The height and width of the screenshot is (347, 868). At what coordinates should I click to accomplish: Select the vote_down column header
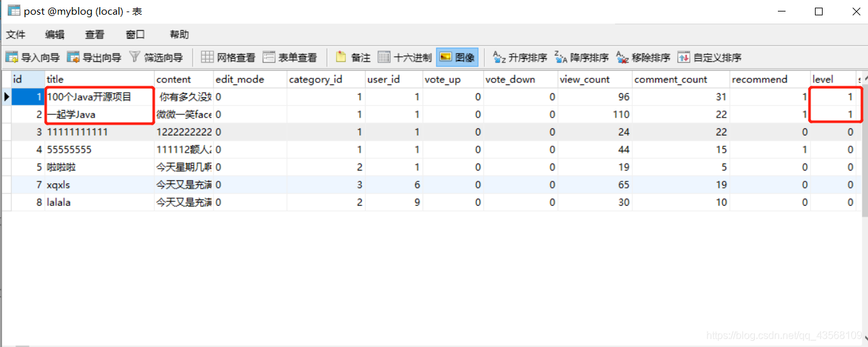(520, 79)
